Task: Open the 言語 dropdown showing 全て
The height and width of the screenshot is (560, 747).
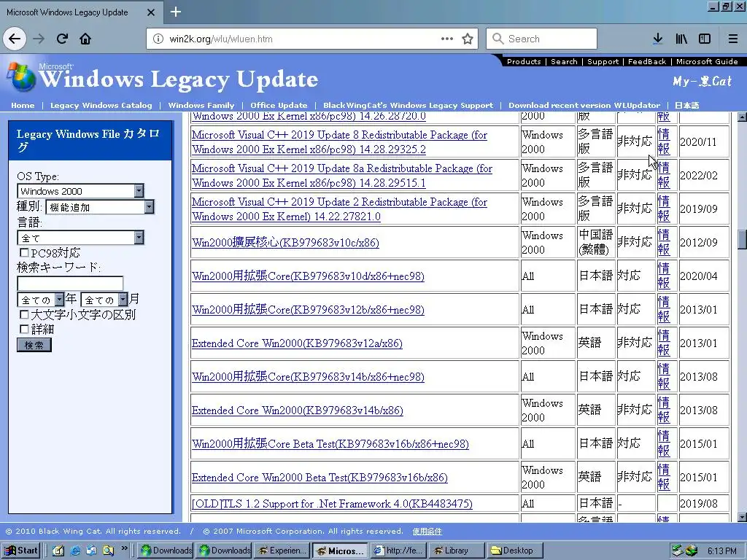Action: click(80, 238)
